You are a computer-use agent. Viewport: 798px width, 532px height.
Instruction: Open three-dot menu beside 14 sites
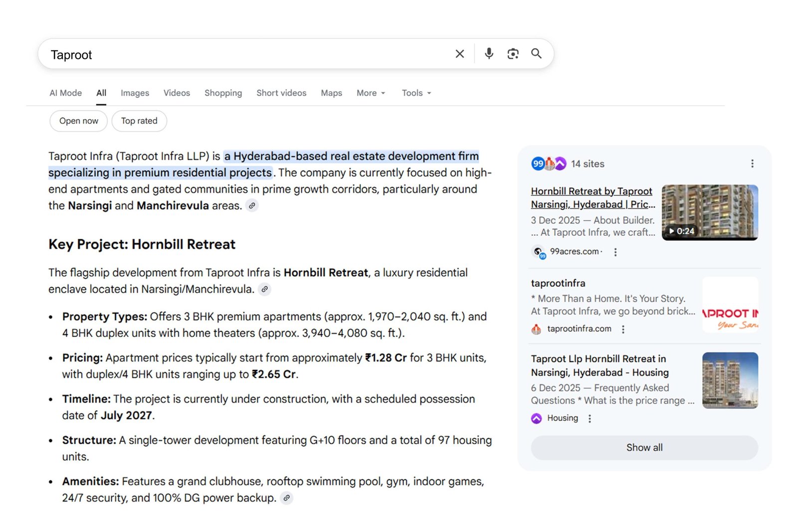(752, 164)
